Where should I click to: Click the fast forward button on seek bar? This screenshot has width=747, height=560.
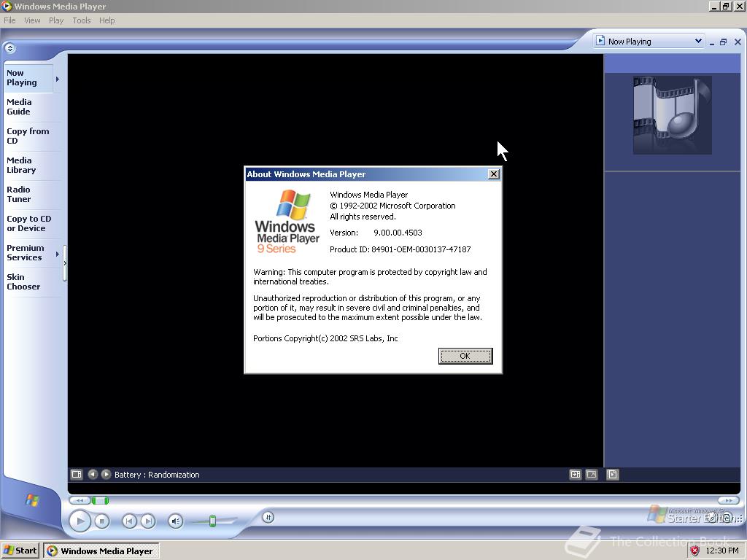(729, 500)
